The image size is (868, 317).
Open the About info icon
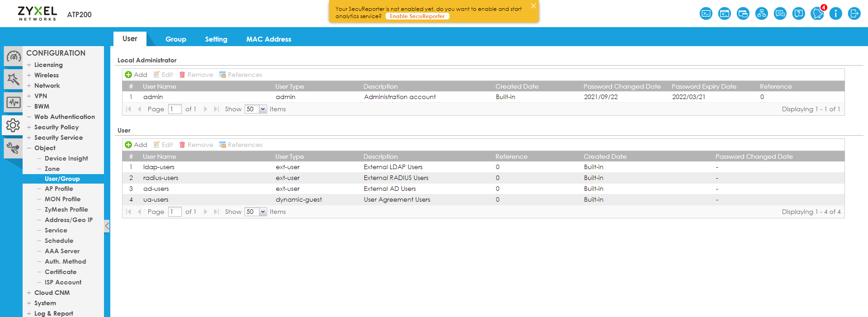click(835, 14)
